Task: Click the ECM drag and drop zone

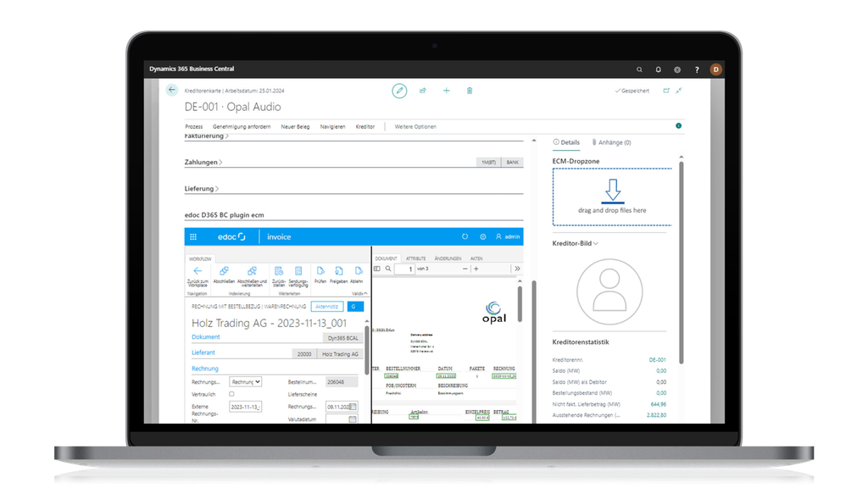Action: 612,197
